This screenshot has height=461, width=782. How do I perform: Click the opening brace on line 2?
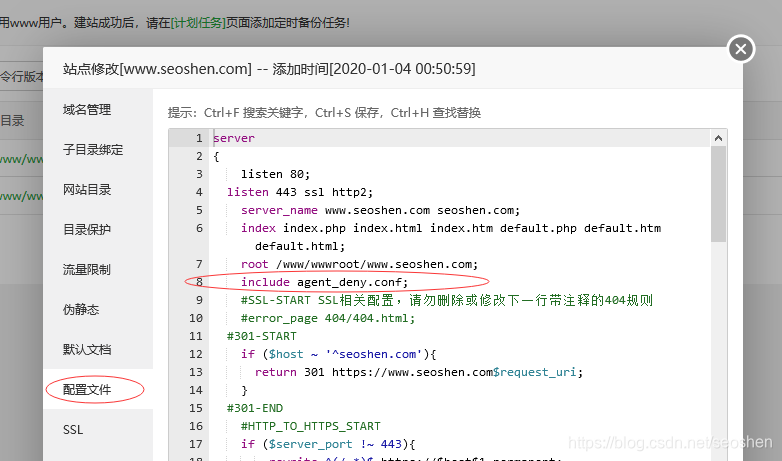click(x=216, y=156)
